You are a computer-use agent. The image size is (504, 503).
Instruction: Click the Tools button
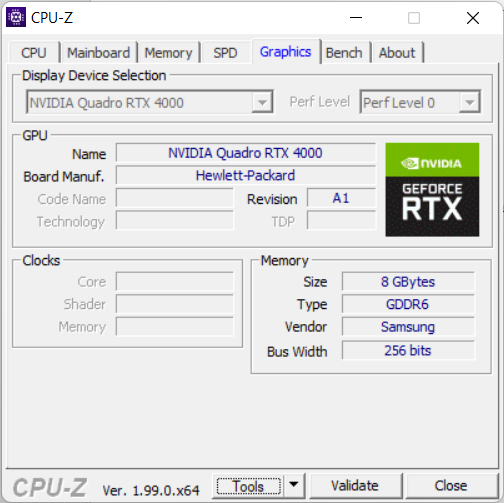click(249, 486)
